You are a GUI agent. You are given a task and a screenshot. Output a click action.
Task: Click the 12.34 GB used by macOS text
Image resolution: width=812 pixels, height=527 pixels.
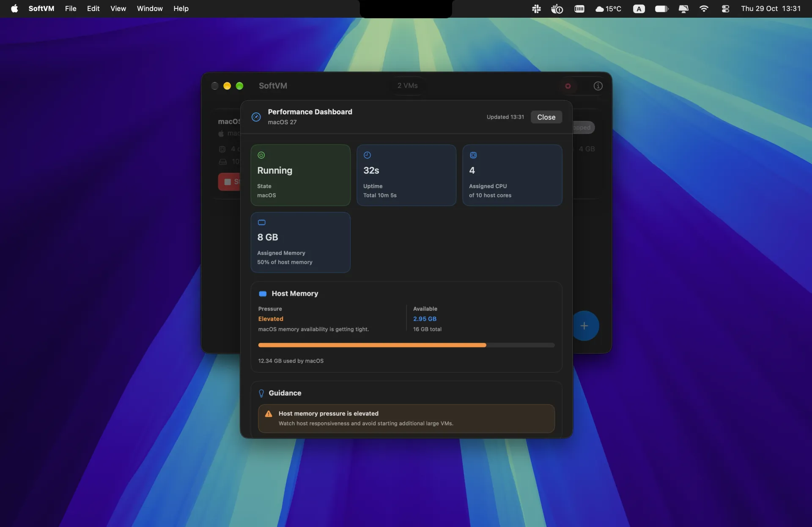pos(291,361)
